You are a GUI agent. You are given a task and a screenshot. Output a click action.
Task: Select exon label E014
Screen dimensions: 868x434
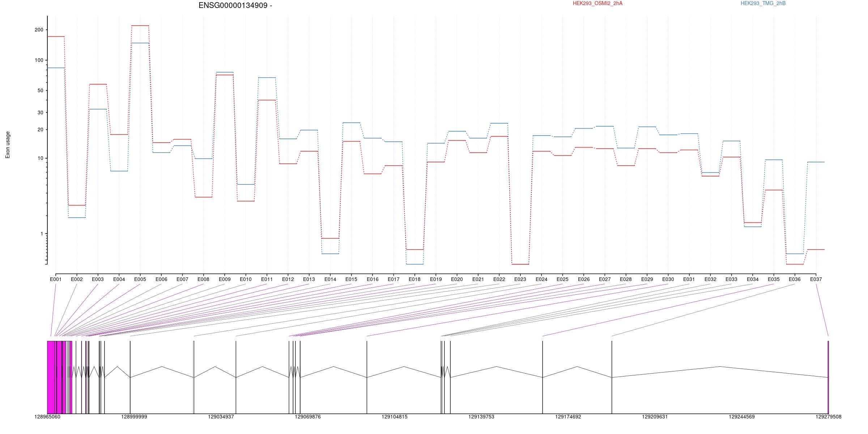point(330,279)
